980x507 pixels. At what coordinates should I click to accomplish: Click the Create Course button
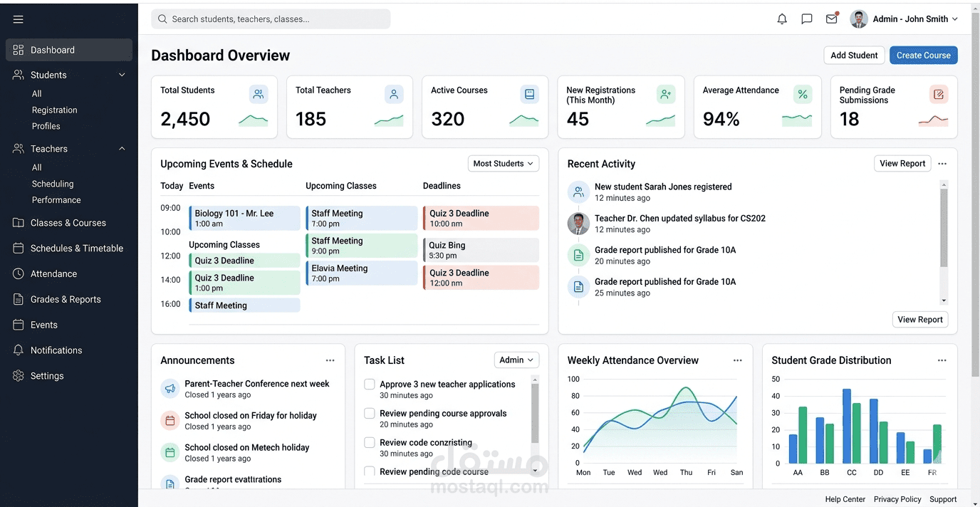[x=923, y=56]
